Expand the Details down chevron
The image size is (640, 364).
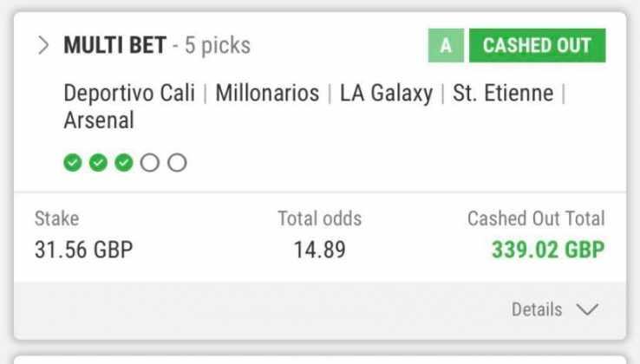587,309
